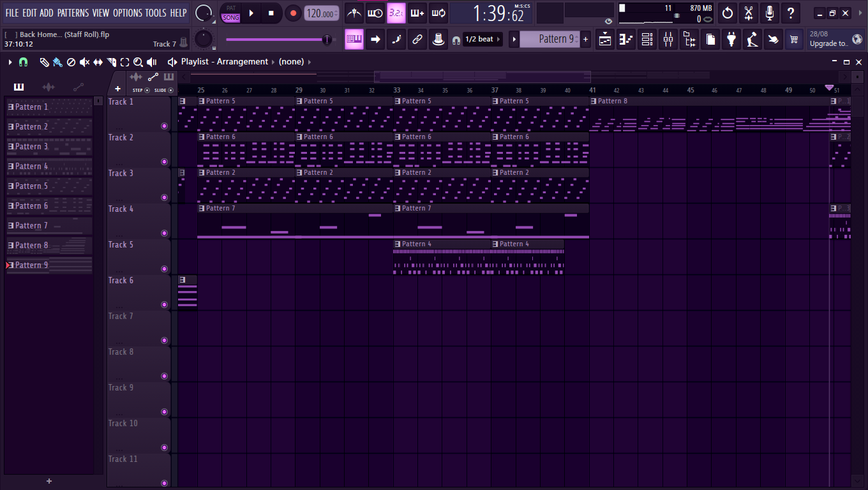The image size is (868, 490).
Task: Click the loop recording icon
Action: 438,13
